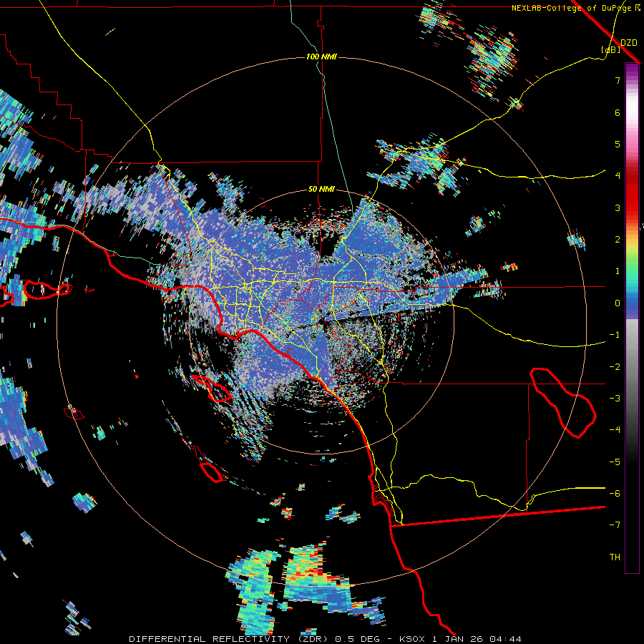The image size is (644, 644).
Task: Click the 1 value on color scale
Action: pyautogui.click(x=618, y=271)
